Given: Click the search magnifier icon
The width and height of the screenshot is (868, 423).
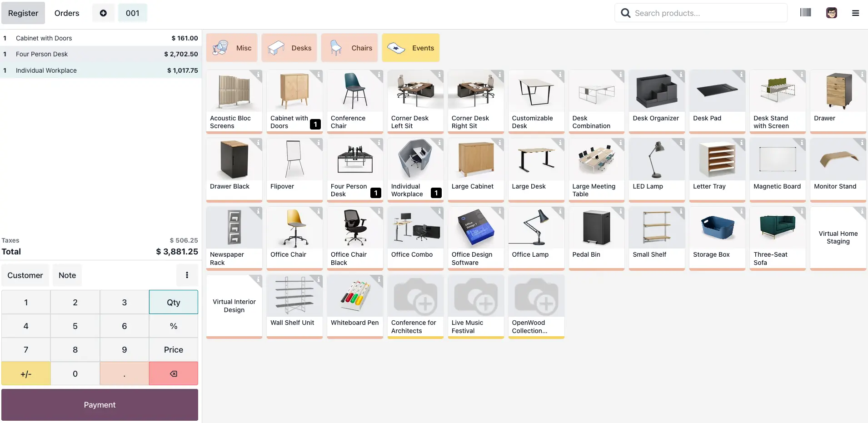Looking at the screenshot, I should [x=625, y=13].
